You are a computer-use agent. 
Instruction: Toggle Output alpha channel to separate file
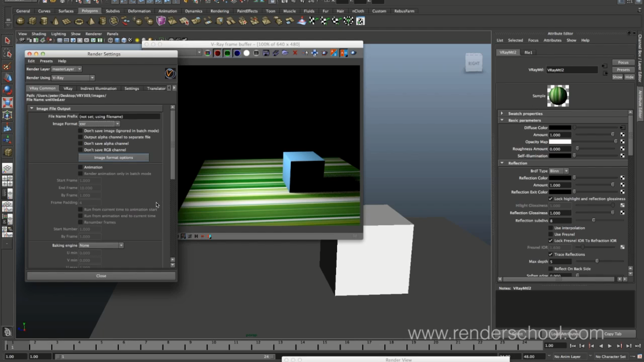81,137
